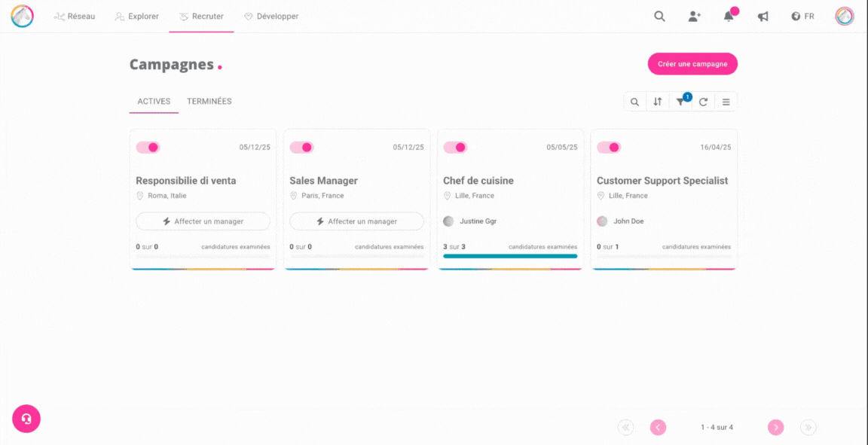Screen dimensions: 868x445
Task: Open the global search magnifier in header
Action: pos(659,17)
